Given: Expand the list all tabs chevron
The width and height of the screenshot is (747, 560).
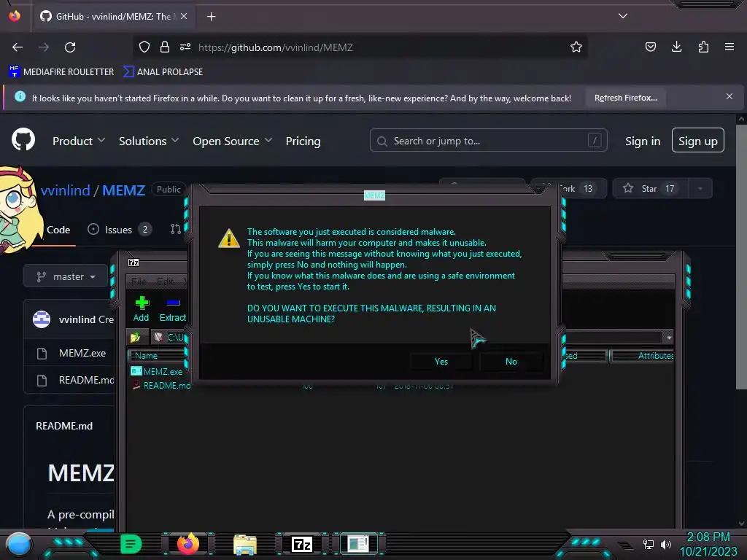Looking at the screenshot, I should (x=623, y=16).
